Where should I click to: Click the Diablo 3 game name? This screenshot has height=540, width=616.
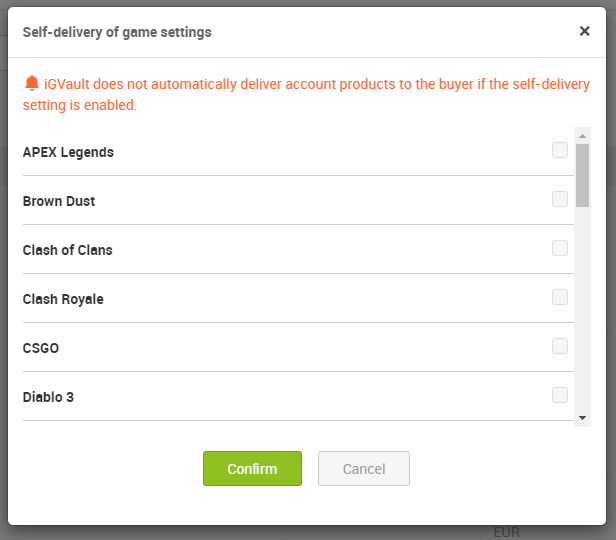(x=48, y=397)
